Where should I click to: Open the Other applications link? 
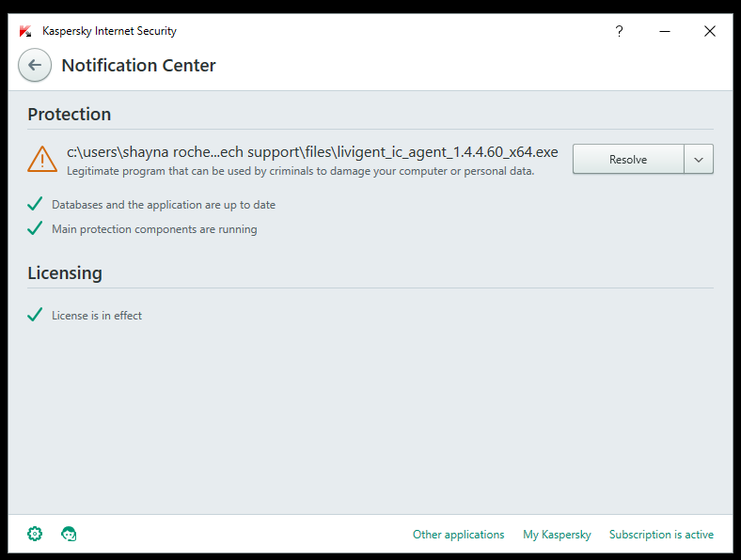[458, 535]
